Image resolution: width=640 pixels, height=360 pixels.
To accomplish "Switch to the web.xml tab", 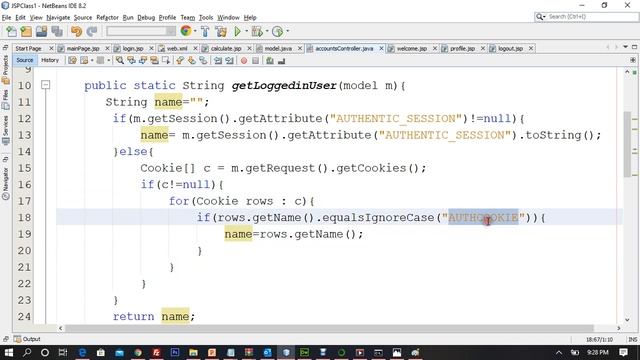I will [x=177, y=49].
